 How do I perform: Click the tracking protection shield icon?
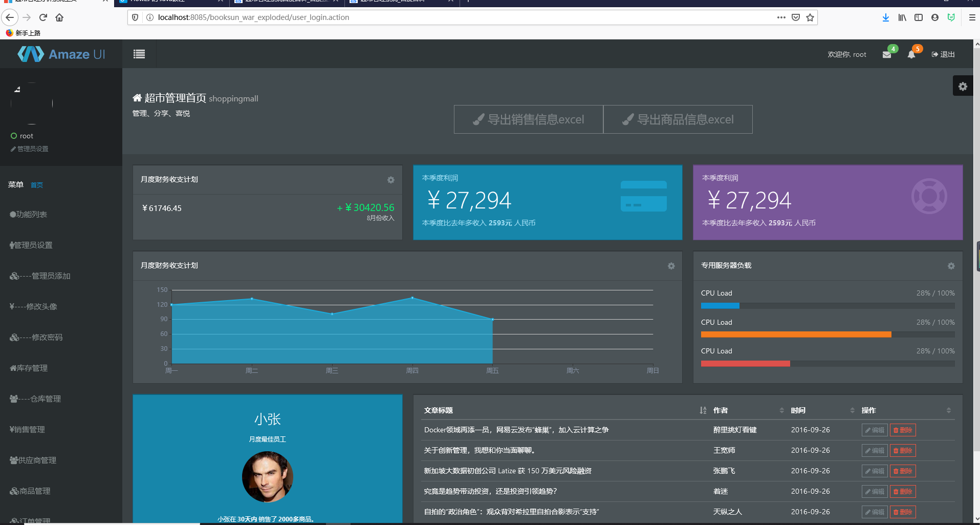point(135,17)
